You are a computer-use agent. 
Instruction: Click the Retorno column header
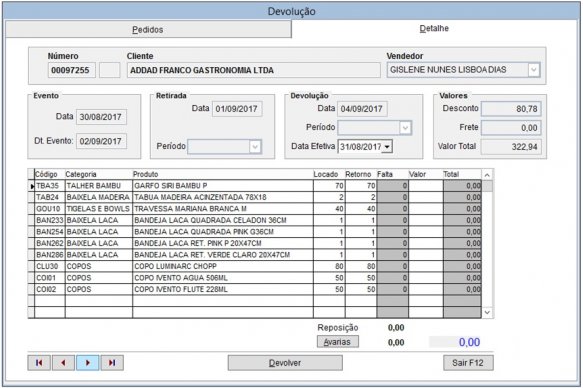click(361, 174)
